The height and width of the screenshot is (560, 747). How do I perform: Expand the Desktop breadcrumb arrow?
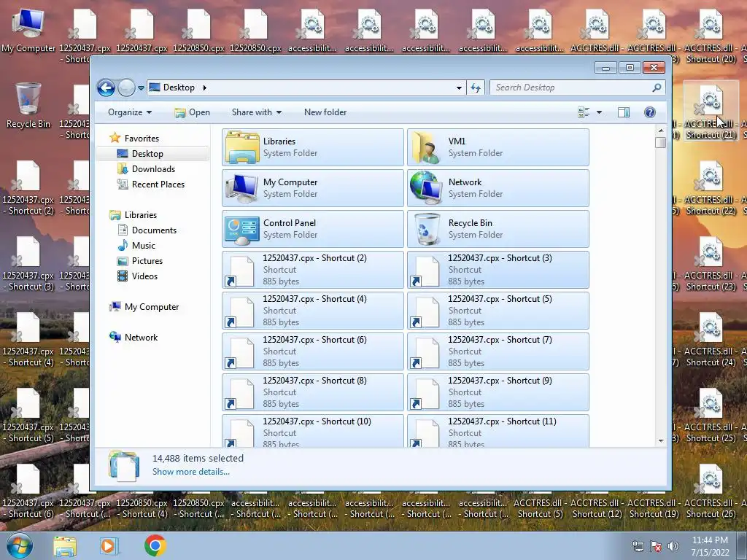tap(205, 87)
